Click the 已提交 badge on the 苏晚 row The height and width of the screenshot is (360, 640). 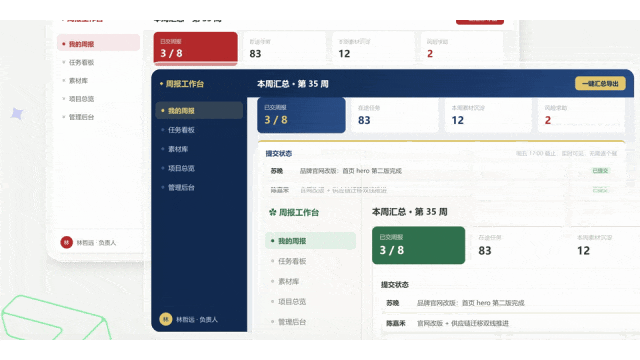600,171
